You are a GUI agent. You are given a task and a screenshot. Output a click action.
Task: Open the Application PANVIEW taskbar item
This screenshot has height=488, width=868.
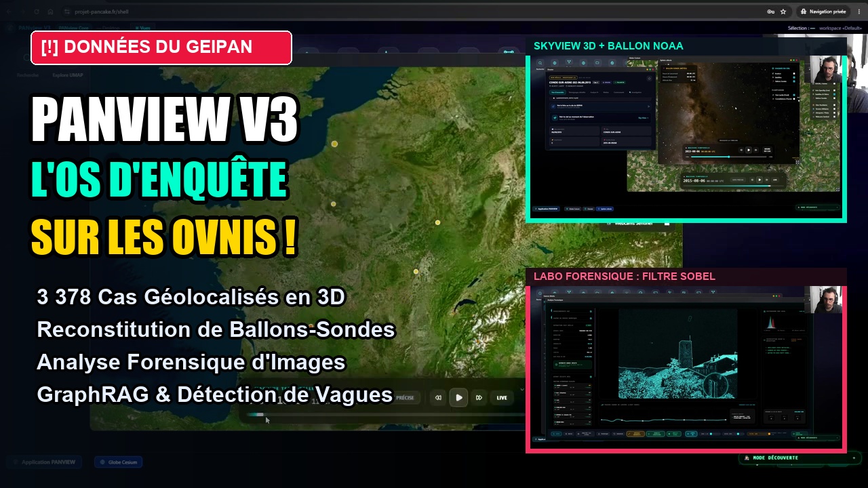(x=45, y=462)
